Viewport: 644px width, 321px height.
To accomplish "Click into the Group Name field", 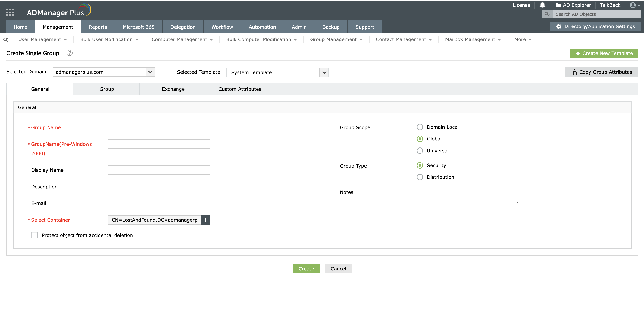I will tap(159, 127).
